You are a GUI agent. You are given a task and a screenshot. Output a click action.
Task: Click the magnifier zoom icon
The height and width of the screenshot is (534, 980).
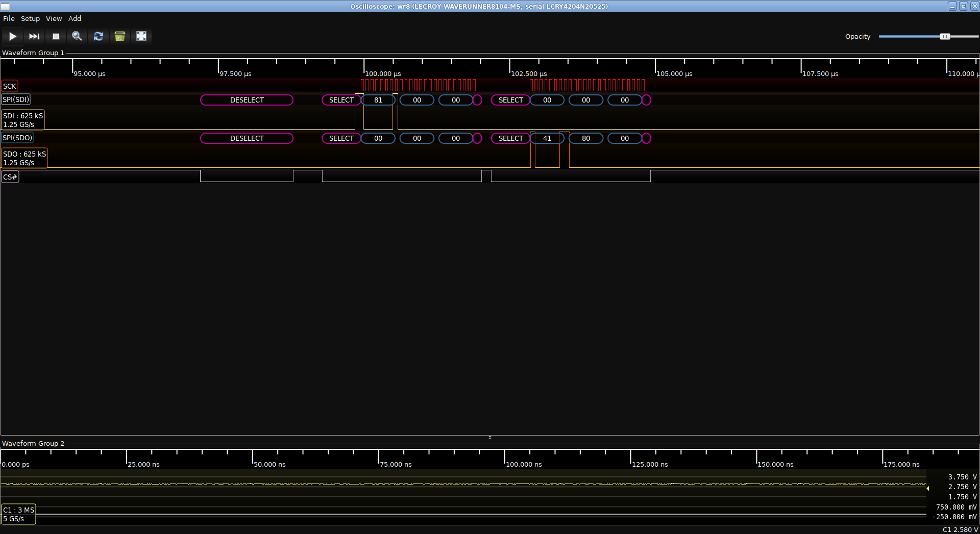click(77, 36)
